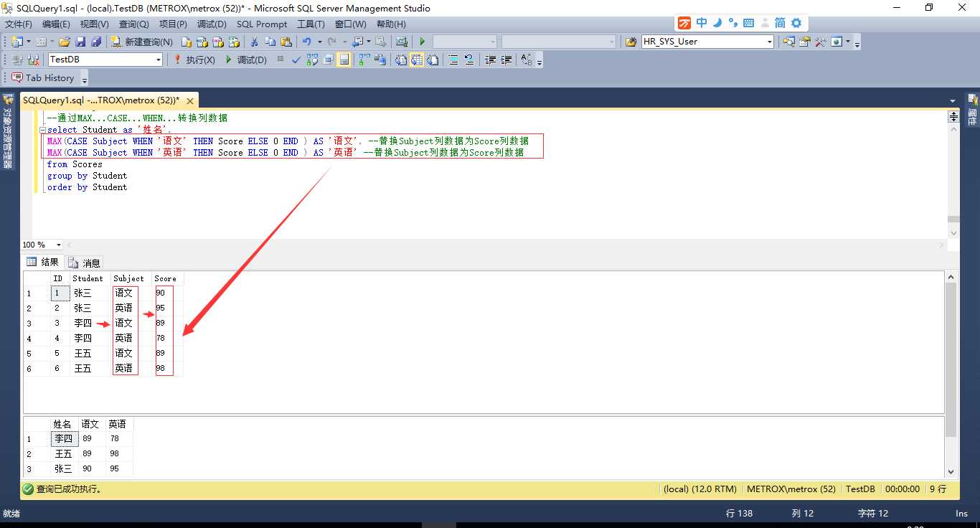Viewport: 980px width, 528px height.
Task: Toggle the simplified/traditional character button
Action: (780, 23)
